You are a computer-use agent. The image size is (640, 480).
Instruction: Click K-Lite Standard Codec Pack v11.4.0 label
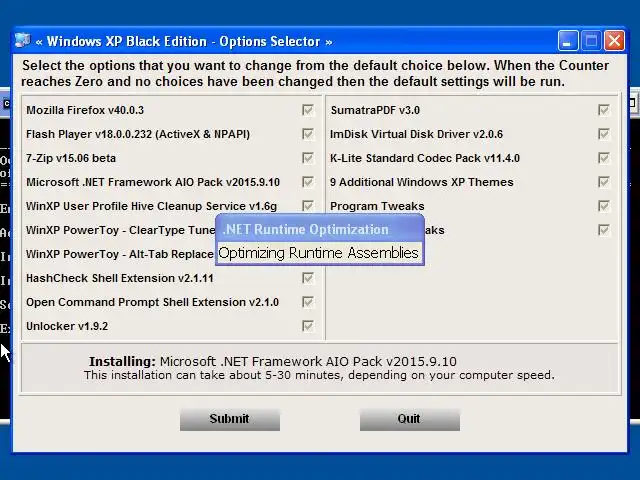(425, 158)
